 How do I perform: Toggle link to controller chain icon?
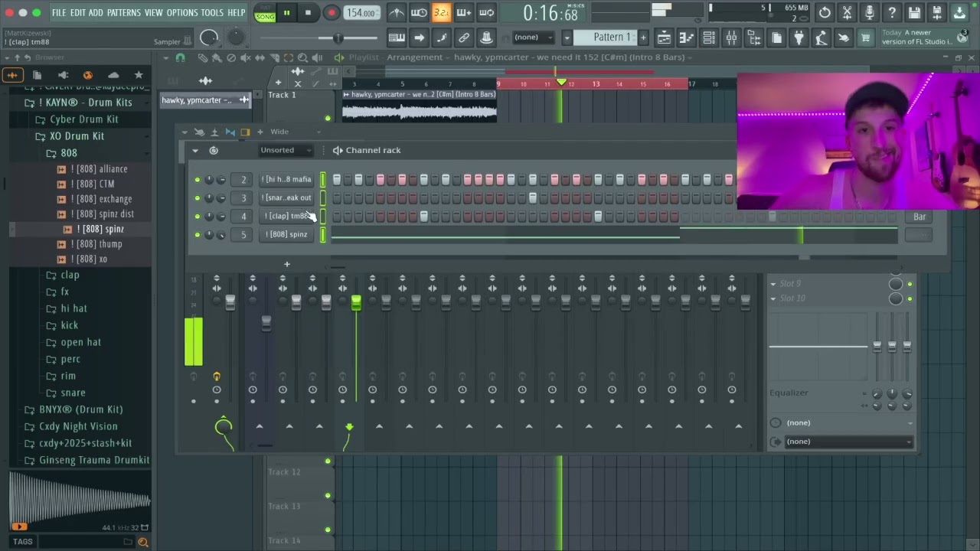point(464,37)
